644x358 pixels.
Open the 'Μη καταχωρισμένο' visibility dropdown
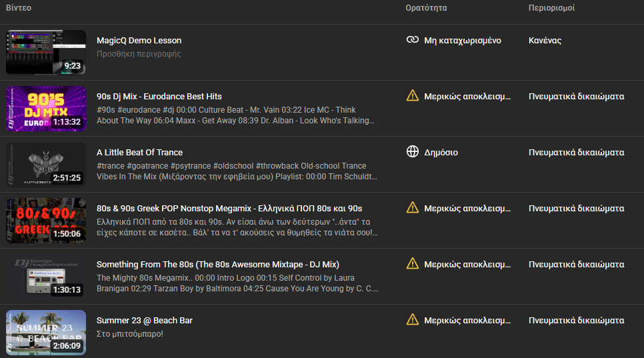point(463,41)
